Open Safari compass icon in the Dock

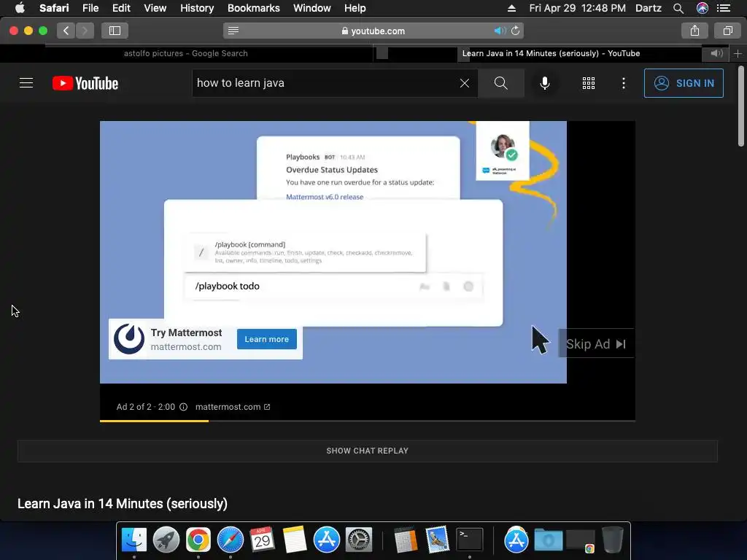[x=230, y=540]
